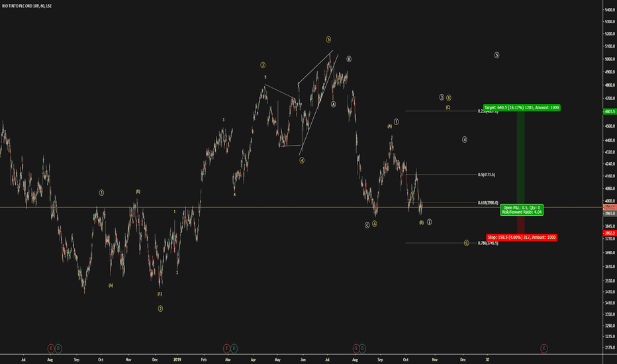Click the 5000.0 price axis label

click(x=610, y=60)
